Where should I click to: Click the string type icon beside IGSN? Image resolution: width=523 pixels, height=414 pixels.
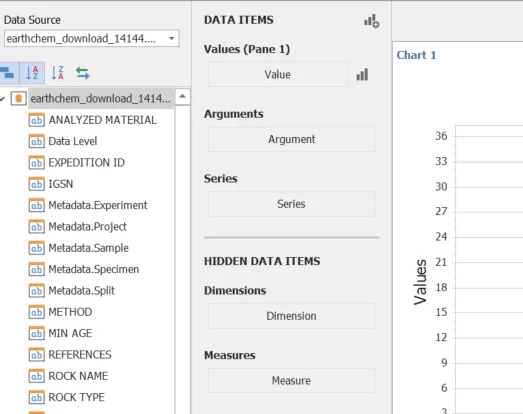pos(36,184)
